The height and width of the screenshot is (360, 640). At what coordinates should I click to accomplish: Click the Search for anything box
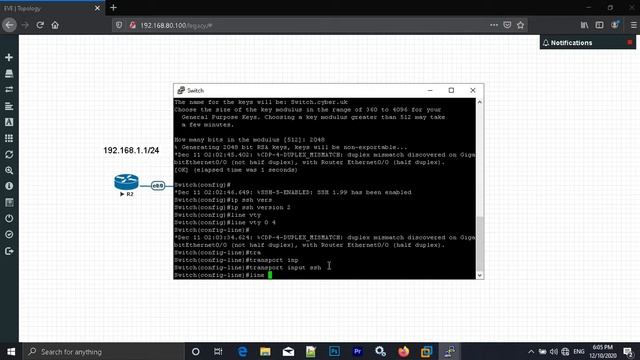pyautogui.click(x=104, y=351)
